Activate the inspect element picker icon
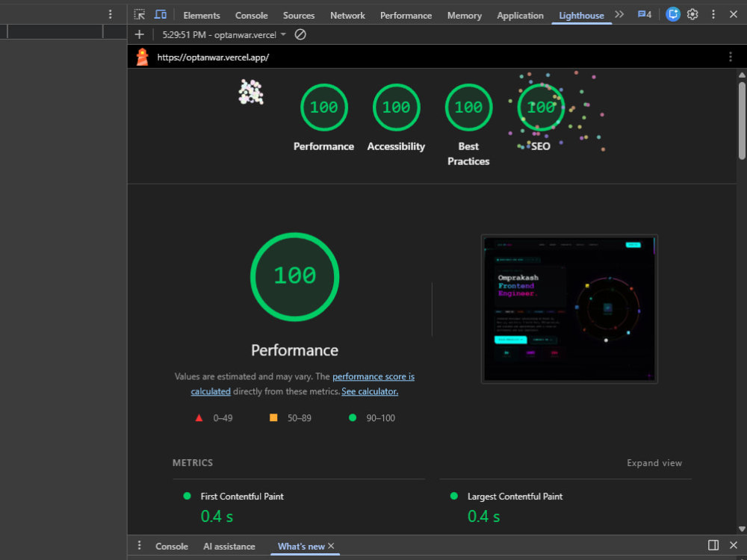747x560 pixels. coord(139,14)
